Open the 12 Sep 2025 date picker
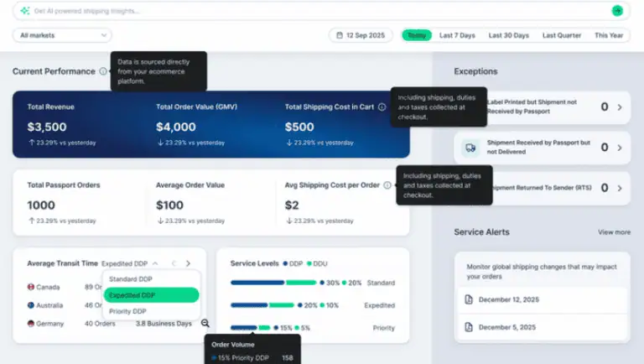This screenshot has height=364, width=644. [361, 35]
